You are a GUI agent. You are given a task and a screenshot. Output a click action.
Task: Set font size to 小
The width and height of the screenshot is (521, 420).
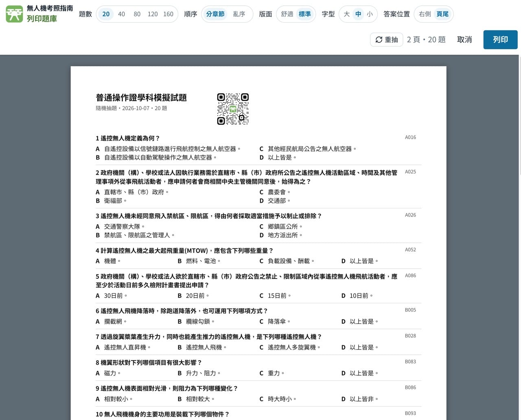370,14
